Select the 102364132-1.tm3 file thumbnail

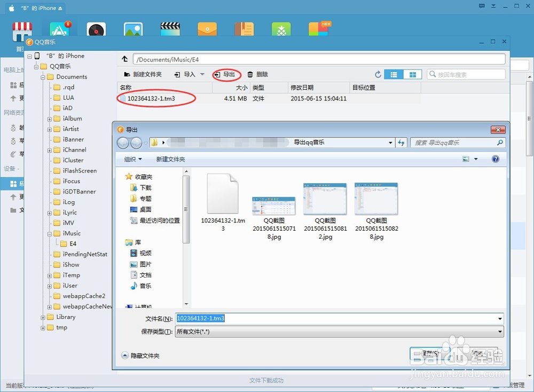coord(223,202)
